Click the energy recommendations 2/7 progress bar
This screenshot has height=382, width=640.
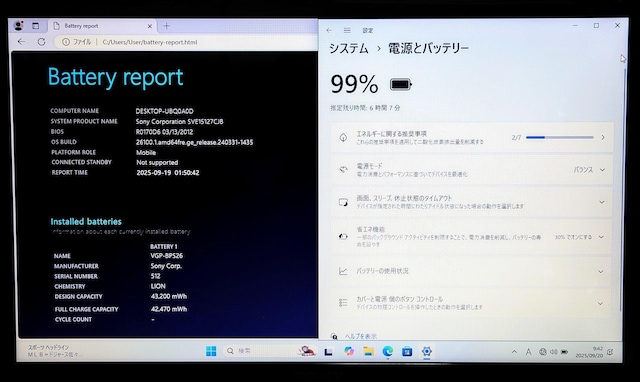[560, 138]
